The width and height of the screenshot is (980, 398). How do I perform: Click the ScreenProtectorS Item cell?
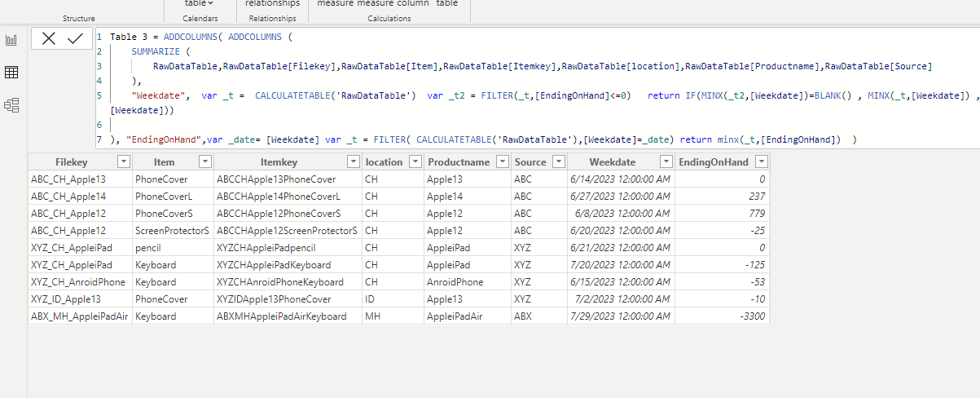click(172, 230)
